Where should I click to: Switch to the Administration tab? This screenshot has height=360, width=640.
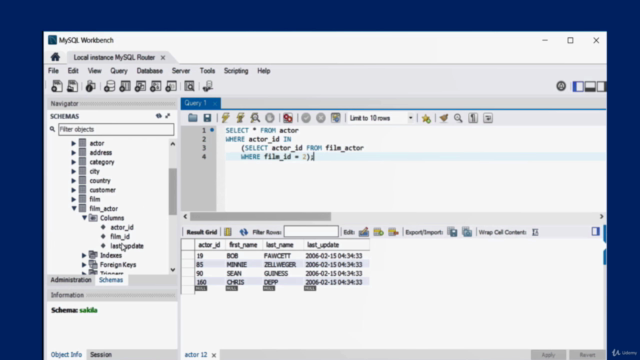tap(71, 280)
